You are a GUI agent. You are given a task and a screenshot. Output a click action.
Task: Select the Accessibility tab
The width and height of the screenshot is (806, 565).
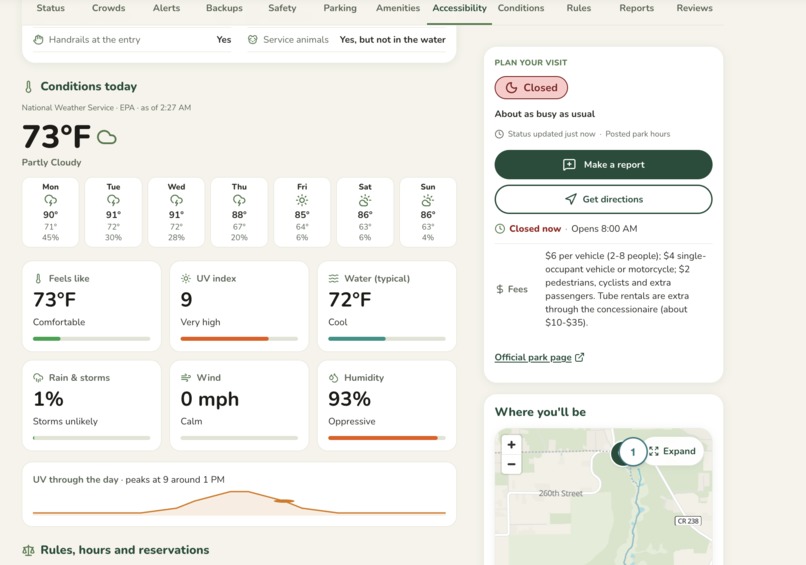[460, 8]
